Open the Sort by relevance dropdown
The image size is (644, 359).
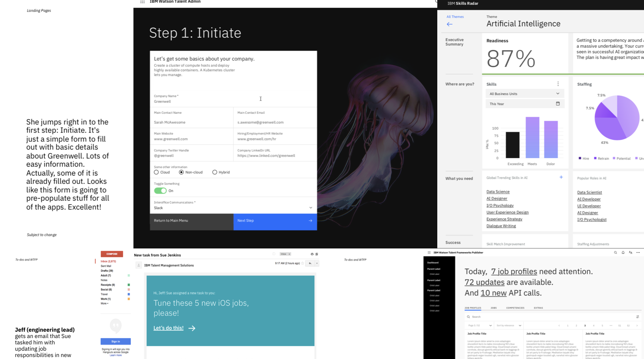tap(509, 326)
